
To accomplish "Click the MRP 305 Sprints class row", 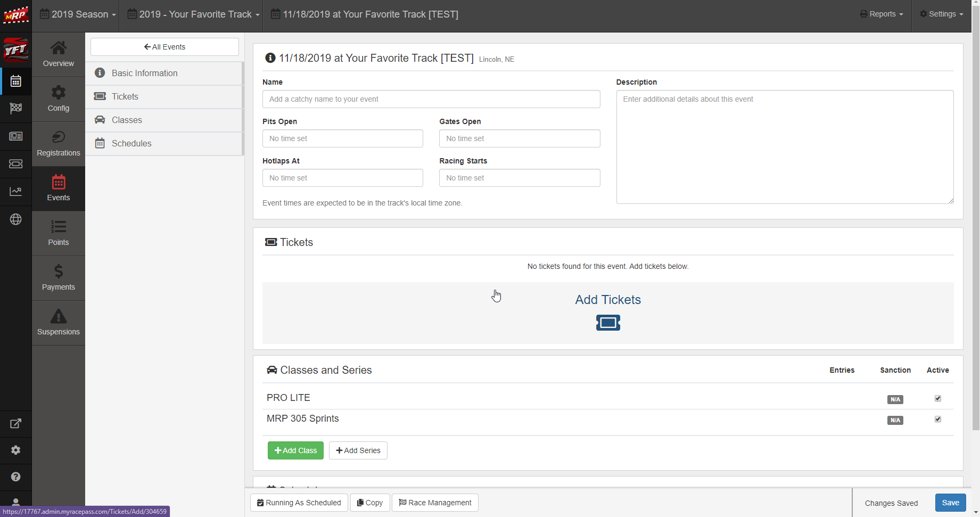I will [x=608, y=419].
